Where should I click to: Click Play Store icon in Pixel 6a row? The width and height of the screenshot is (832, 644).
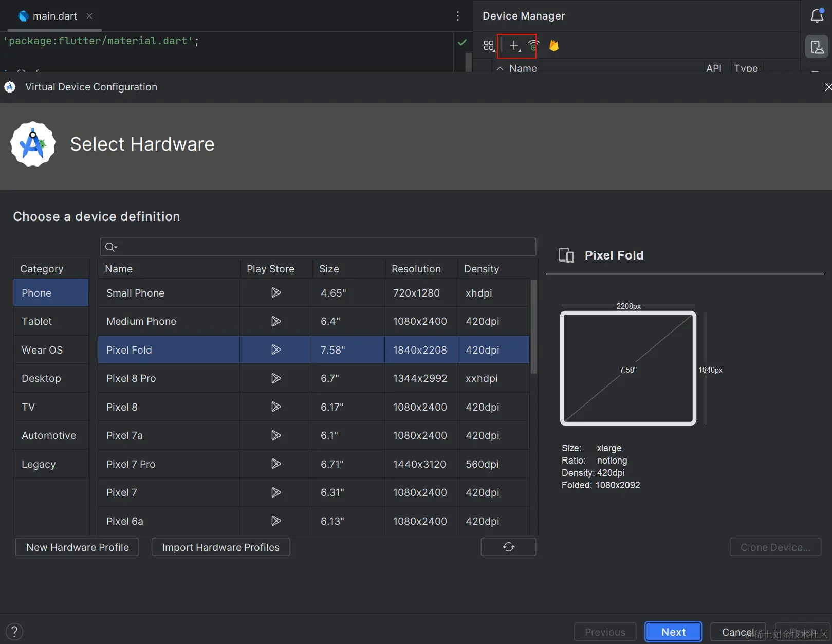point(276,521)
